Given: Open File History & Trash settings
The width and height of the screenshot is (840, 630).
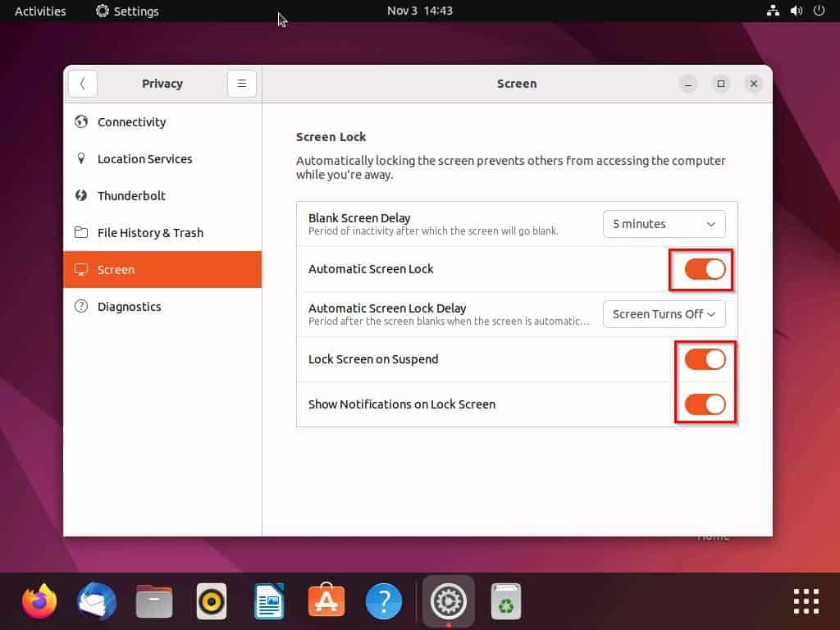Looking at the screenshot, I should tap(162, 232).
